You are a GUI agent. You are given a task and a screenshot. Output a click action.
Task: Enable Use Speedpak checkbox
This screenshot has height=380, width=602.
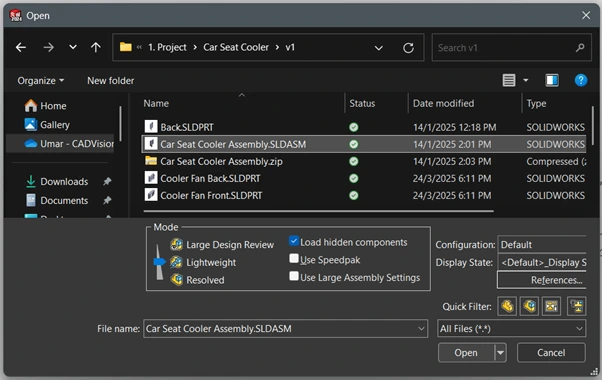[294, 259]
